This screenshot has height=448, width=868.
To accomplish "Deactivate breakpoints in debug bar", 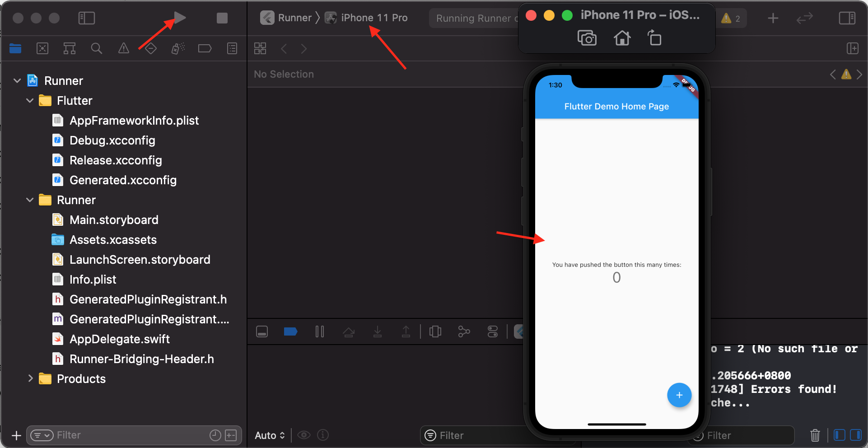I will (290, 332).
